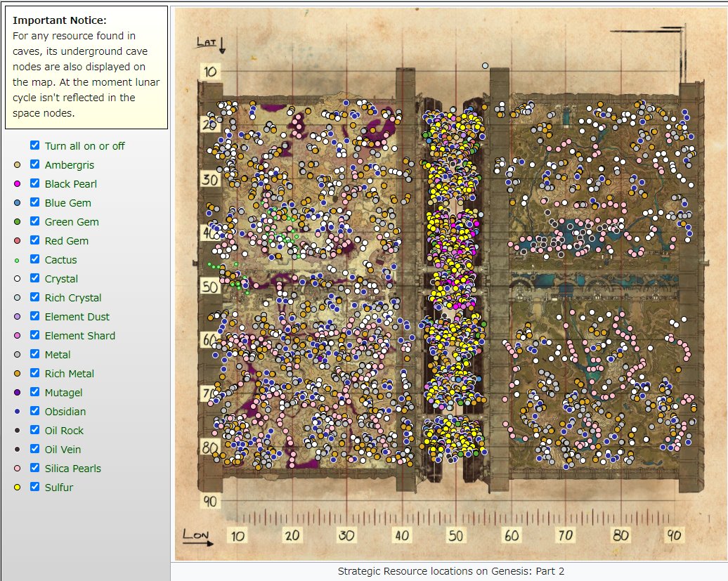This screenshot has height=581, width=728.
Task: Click the Red Gem legend dot
Action: (x=17, y=241)
